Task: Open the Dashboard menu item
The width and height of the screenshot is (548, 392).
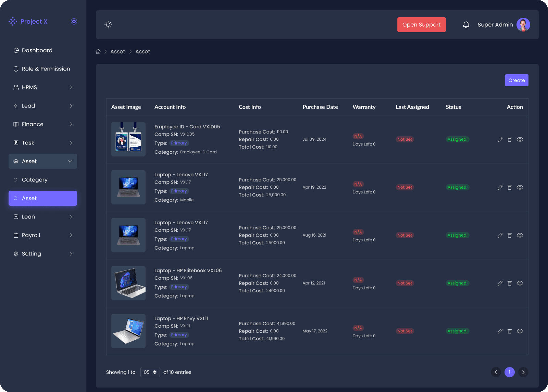Action: click(x=37, y=50)
